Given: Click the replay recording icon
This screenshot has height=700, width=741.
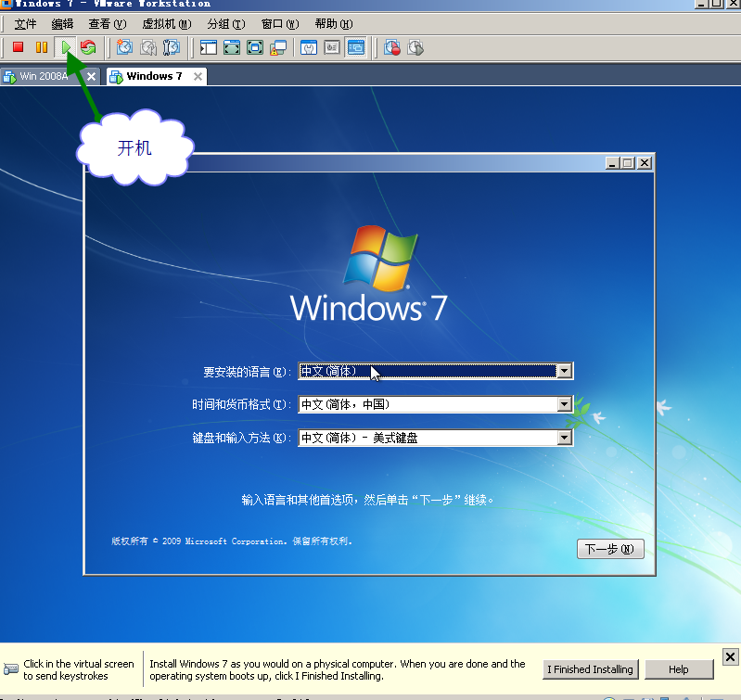Looking at the screenshot, I should [415, 47].
